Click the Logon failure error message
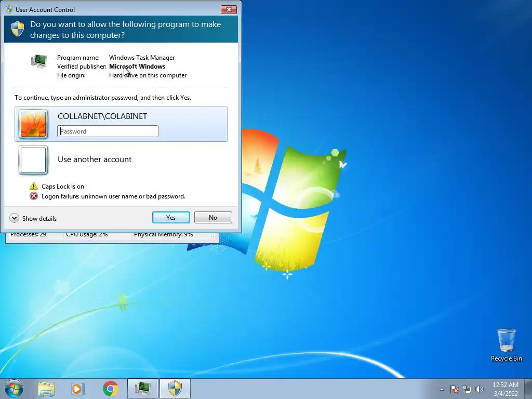The image size is (532, 399). [x=113, y=196]
